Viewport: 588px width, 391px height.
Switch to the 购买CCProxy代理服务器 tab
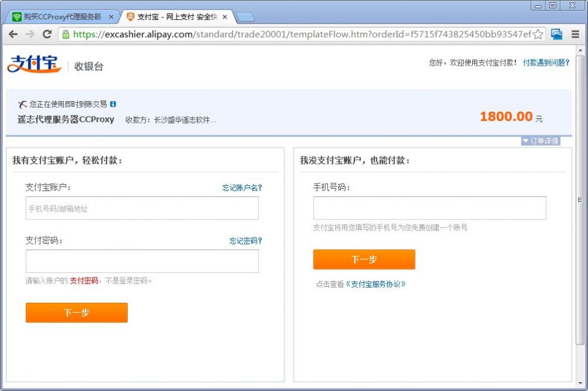[62, 17]
